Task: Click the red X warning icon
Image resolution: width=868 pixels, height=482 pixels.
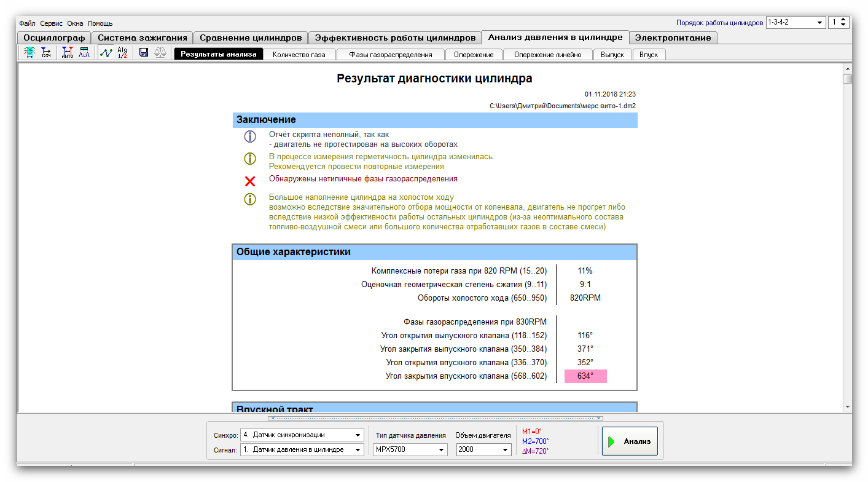Action: pos(250,181)
